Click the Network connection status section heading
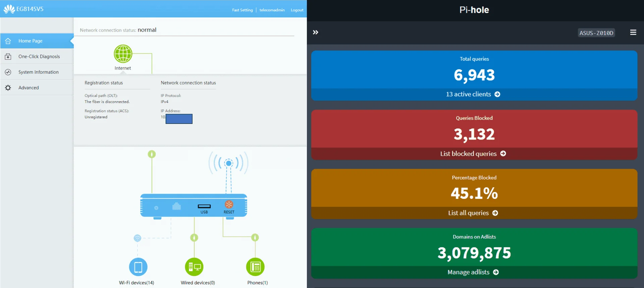The image size is (644, 288). click(x=188, y=83)
